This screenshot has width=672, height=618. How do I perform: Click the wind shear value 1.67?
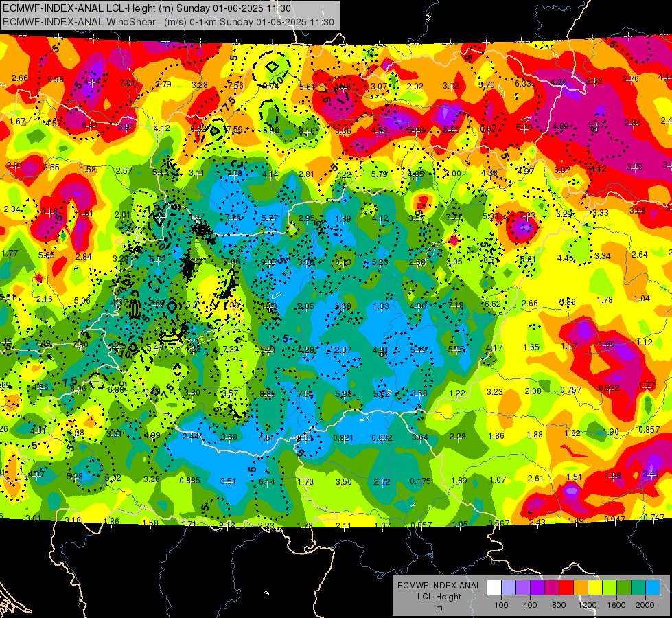(18, 122)
